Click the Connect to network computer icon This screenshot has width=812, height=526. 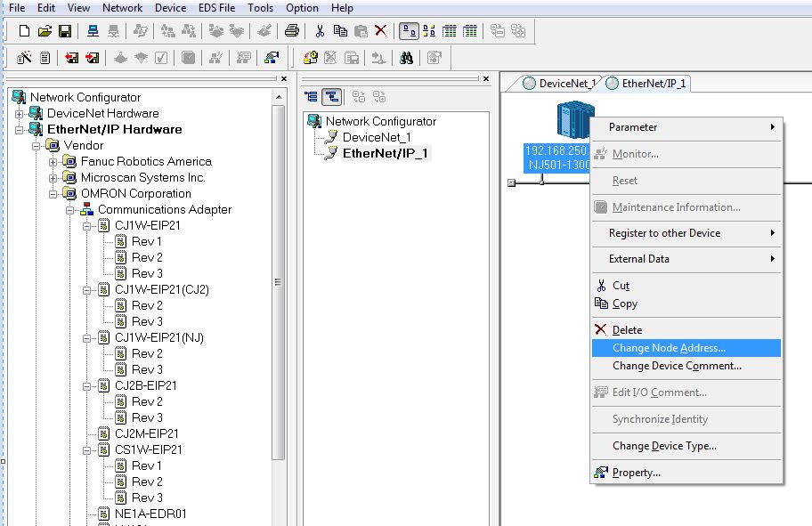(x=93, y=31)
